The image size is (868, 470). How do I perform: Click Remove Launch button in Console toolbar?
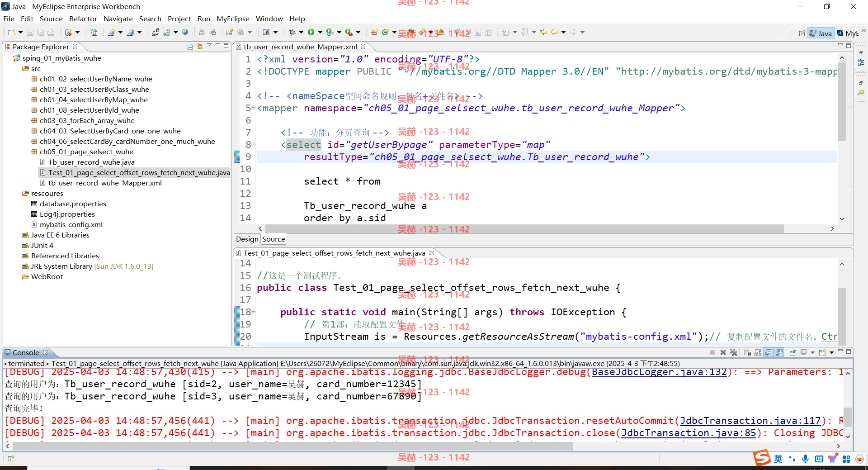click(x=723, y=352)
